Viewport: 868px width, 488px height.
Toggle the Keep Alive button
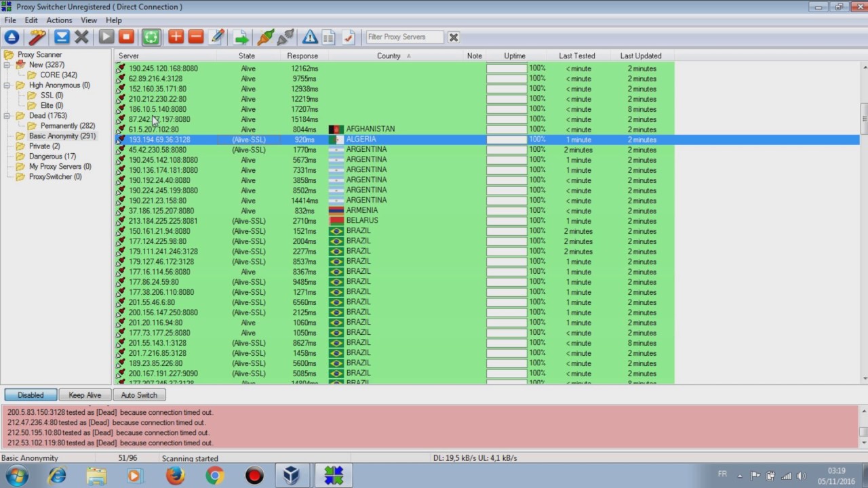pyautogui.click(x=85, y=395)
